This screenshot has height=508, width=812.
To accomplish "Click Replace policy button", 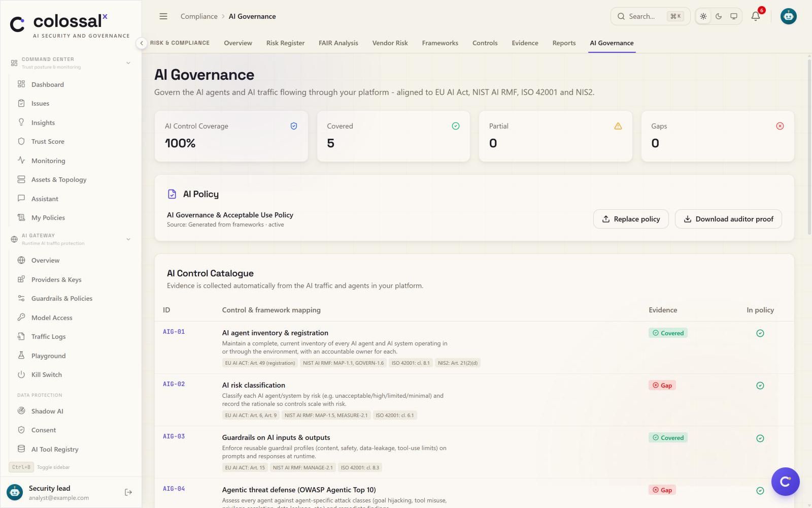I will [631, 219].
